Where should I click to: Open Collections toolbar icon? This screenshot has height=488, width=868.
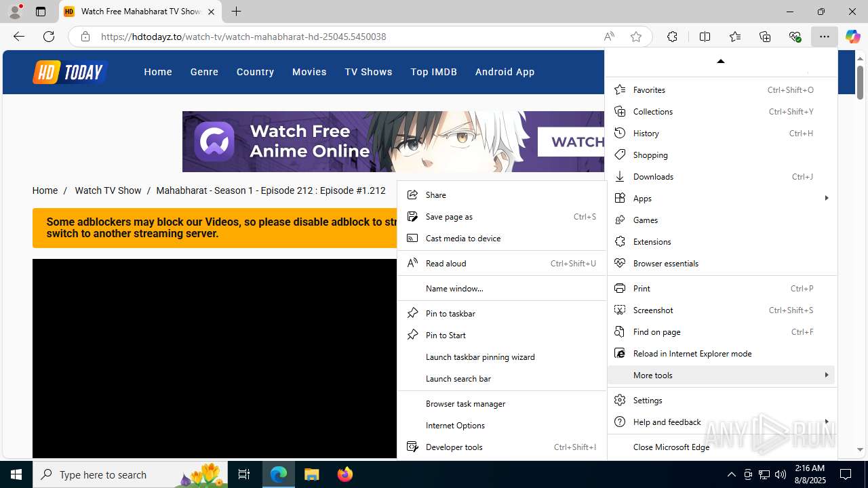point(765,37)
